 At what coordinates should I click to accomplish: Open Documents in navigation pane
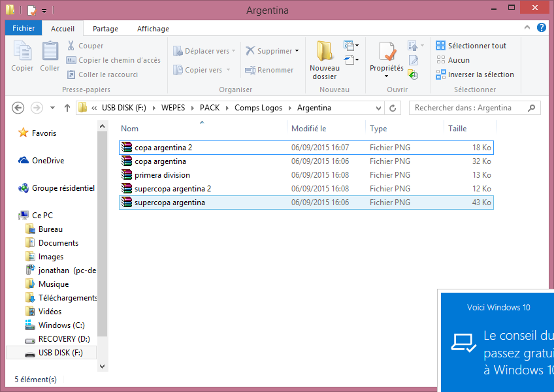pyautogui.click(x=52, y=243)
